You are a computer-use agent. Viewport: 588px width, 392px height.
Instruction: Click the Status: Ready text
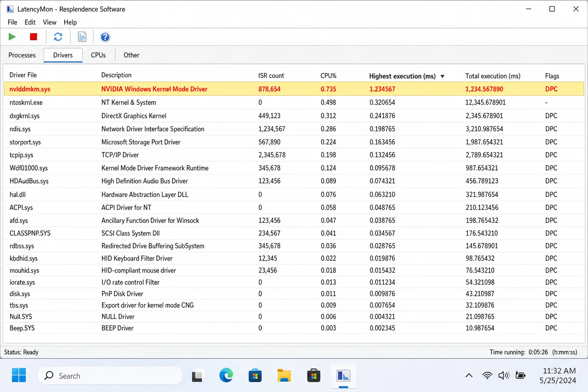pyautogui.click(x=21, y=352)
